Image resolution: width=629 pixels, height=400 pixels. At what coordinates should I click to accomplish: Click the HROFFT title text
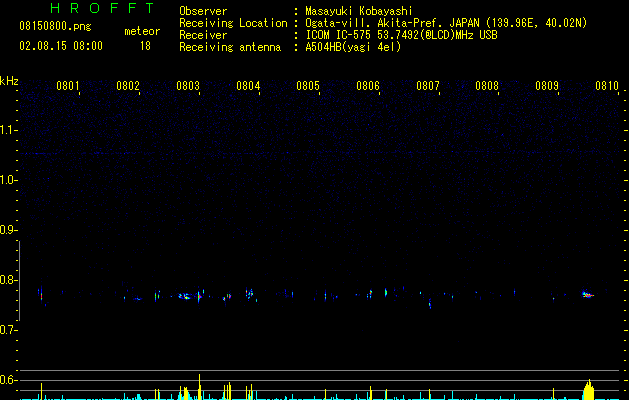coord(103,8)
